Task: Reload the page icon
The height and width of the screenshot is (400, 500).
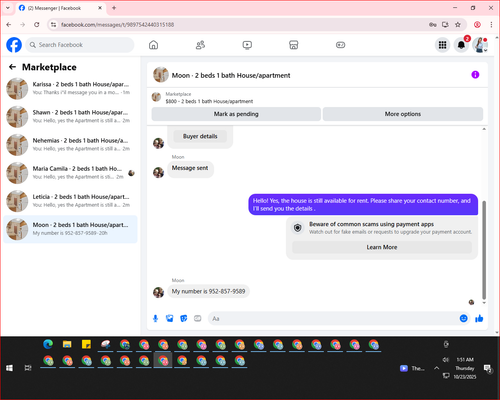Action: (37, 25)
